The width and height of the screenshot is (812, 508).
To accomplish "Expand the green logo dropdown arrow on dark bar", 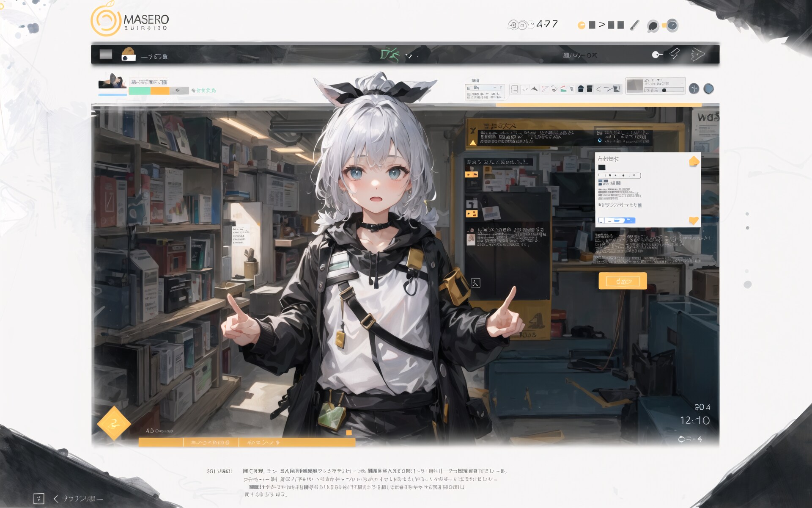I will click(409, 56).
